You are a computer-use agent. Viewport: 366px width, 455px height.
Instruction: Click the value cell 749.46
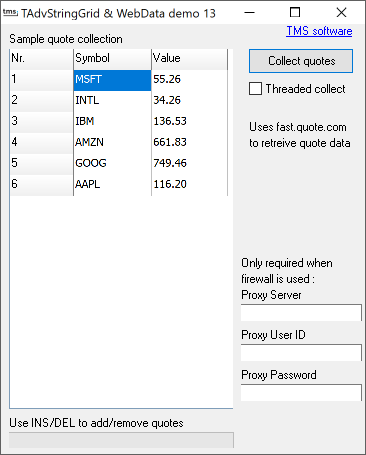[x=189, y=164]
